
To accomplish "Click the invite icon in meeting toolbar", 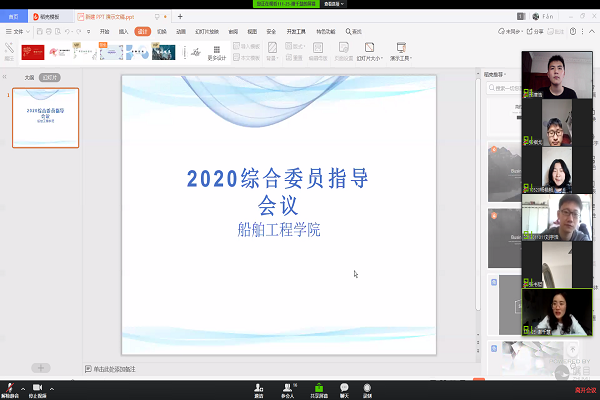I will click(259, 386).
